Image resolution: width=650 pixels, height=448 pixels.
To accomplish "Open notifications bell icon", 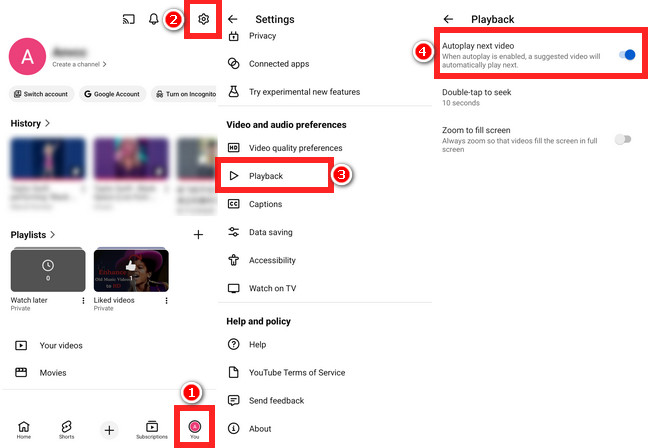I will [x=154, y=19].
